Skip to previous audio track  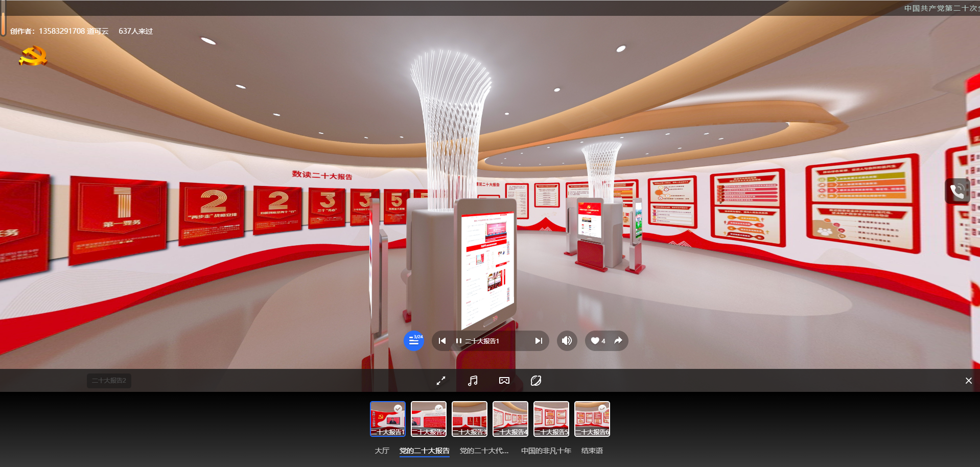click(442, 341)
